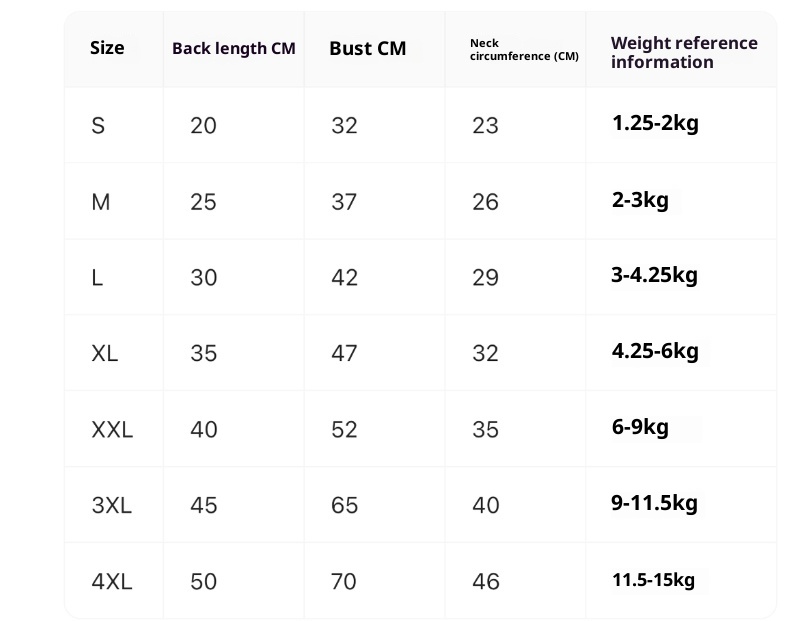Click back length value 25 for M
The image size is (792, 621).
pyautogui.click(x=203, y=202)
